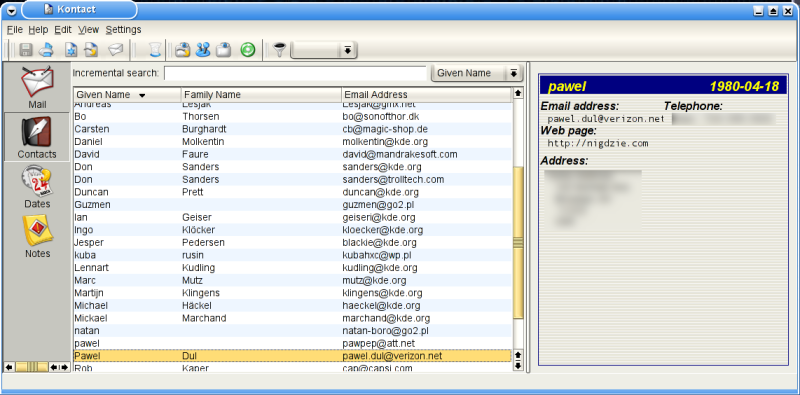Open the http://nigdzie.com web page link
The image size is (800, 395).
598,143
